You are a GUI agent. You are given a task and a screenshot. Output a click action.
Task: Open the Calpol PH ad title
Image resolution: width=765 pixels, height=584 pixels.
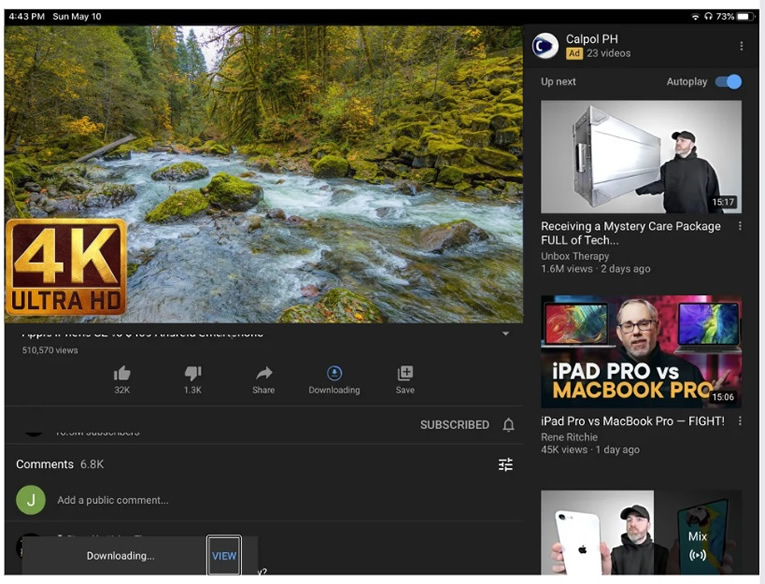(x=592, y=39)
